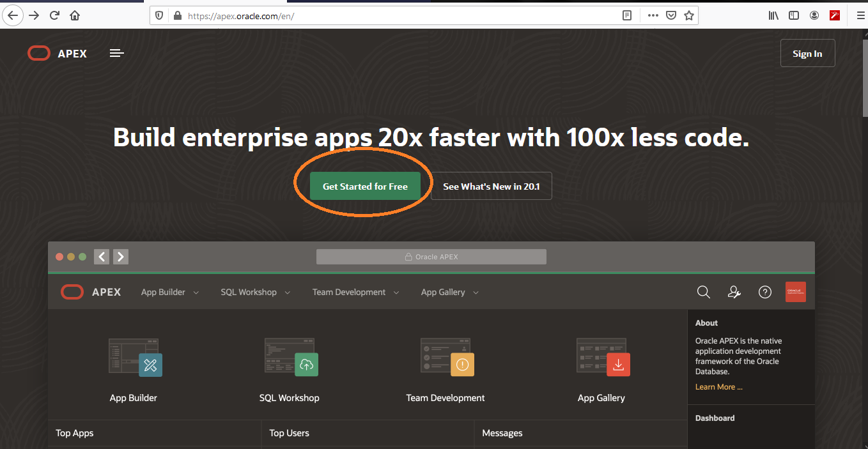Open See What's New in 20.1
868x449 pixels.
point(491,186)
